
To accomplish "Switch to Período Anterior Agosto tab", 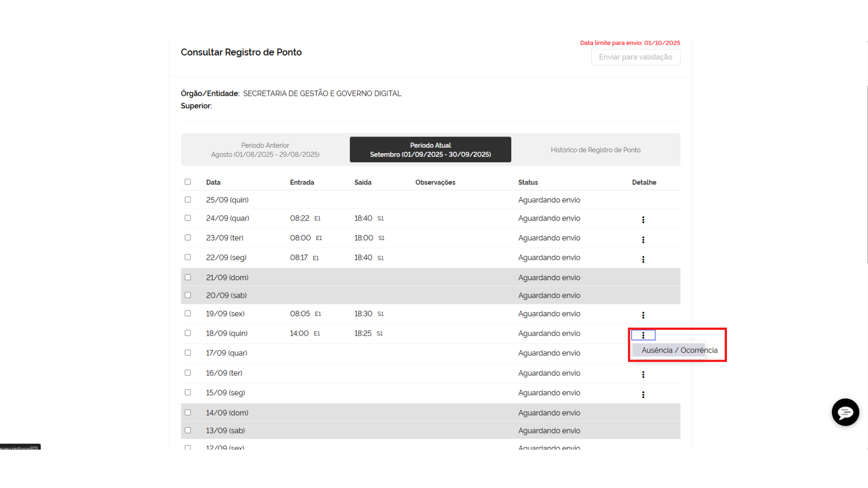I will click(x=265, y=150).
